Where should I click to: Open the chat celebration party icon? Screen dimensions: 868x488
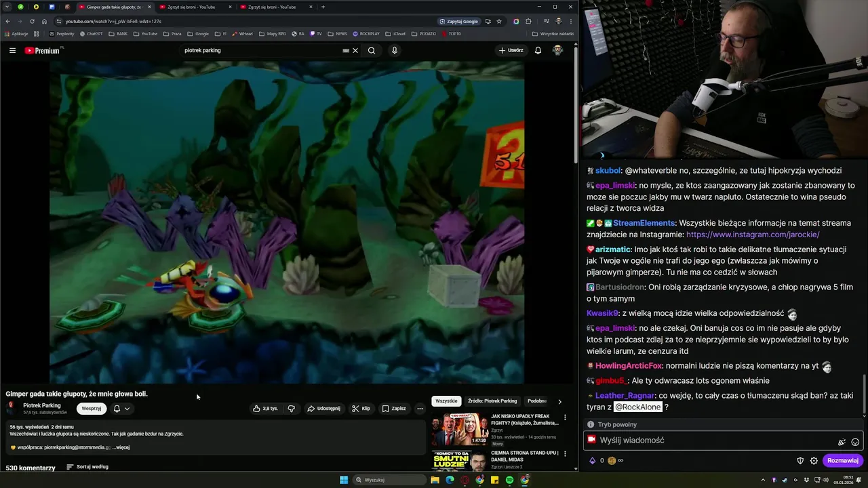(x=842, y=442)
